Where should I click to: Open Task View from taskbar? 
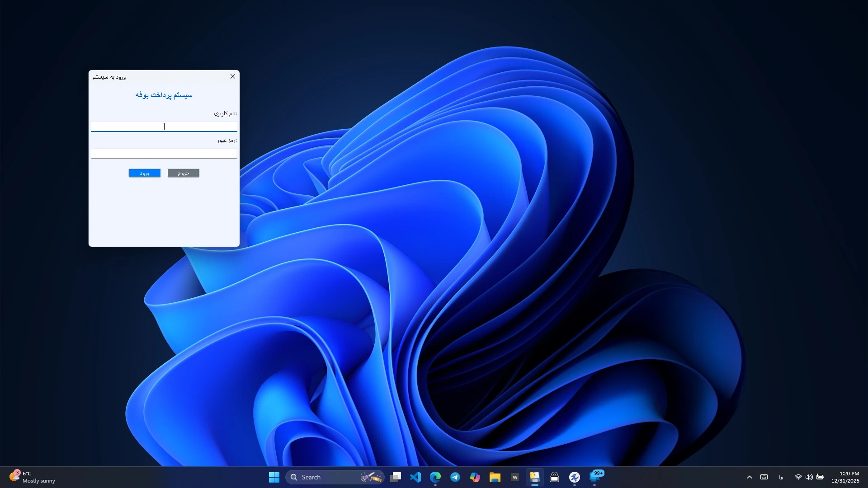pyautogui.click(x=396, y=477)
